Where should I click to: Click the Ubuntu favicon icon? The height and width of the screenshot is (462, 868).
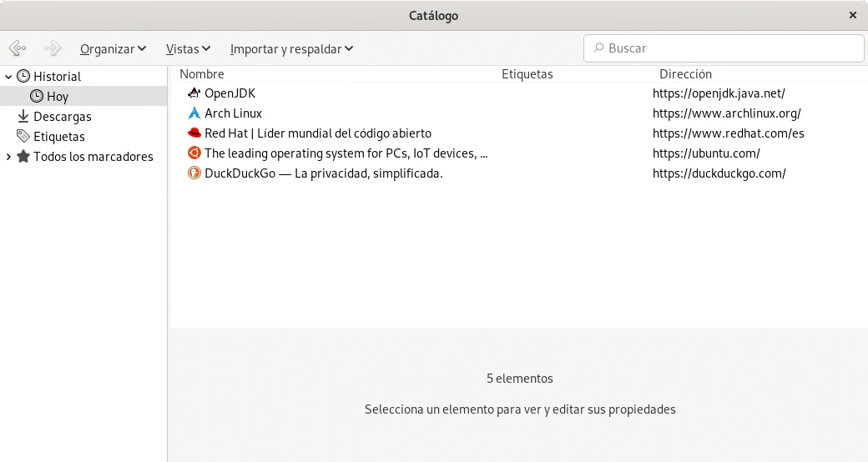coord(194,153)
